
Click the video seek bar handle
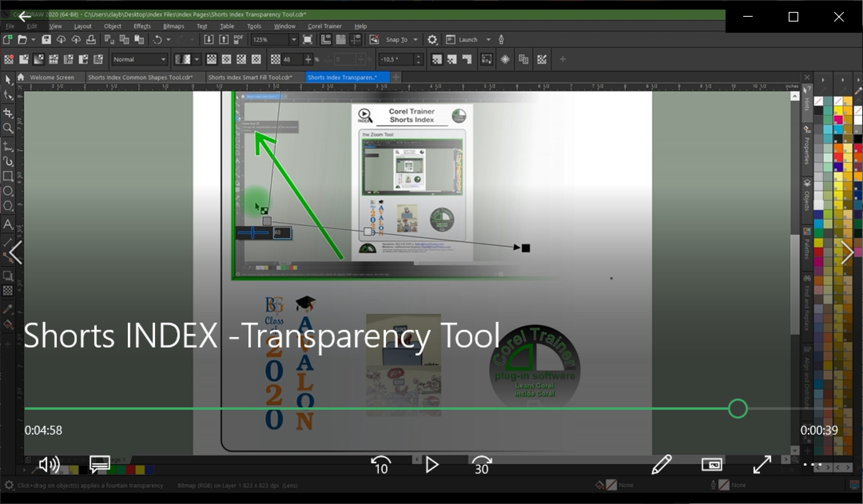(x=738, y=408)
